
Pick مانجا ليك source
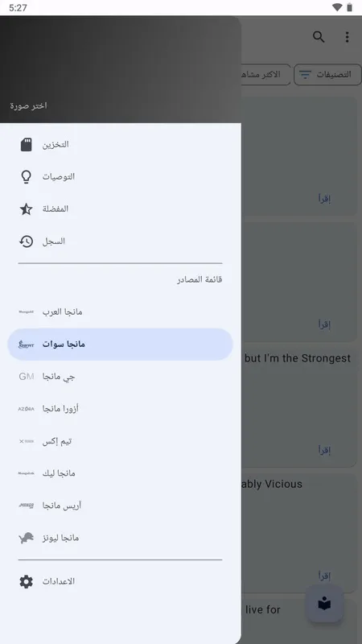120,473
